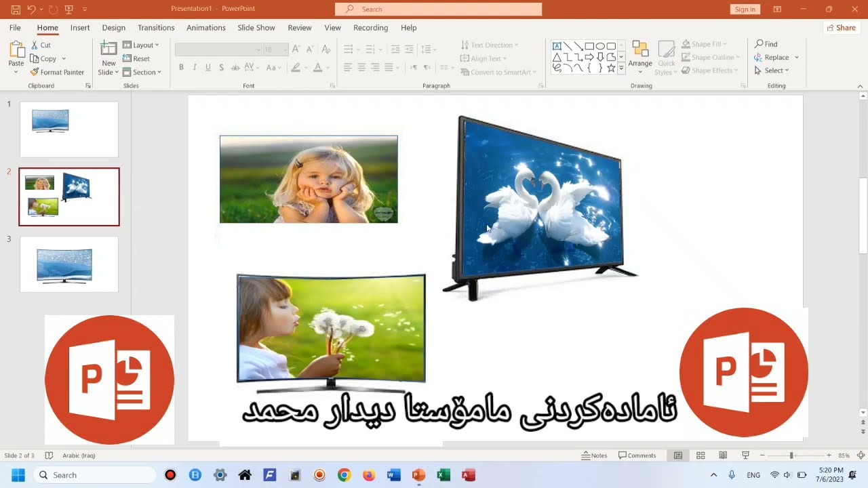Choose the oval shape
This screenshot has width=868, height=488.
click(600, 46)
